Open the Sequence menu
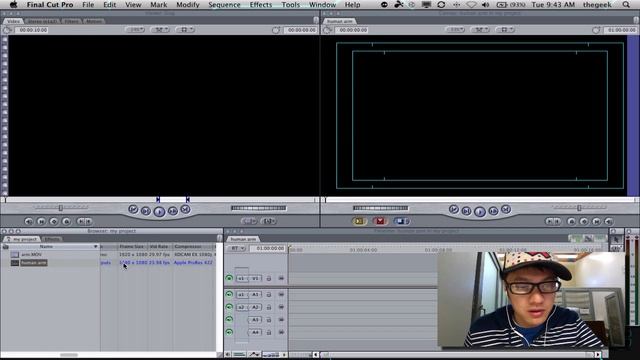 (224, 5)
